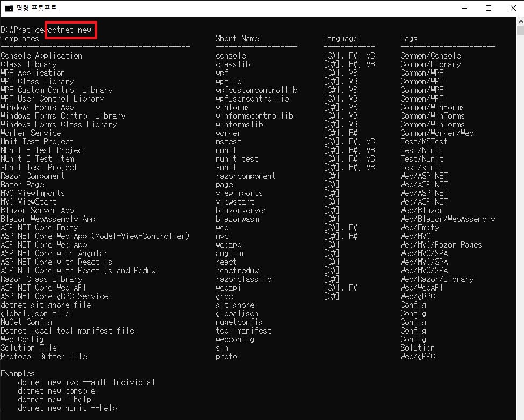Image resolution: width=524 pixels, height=420 pixels.
Task: Click tag 'Common/Console'
Action: (x=430, y=56)
